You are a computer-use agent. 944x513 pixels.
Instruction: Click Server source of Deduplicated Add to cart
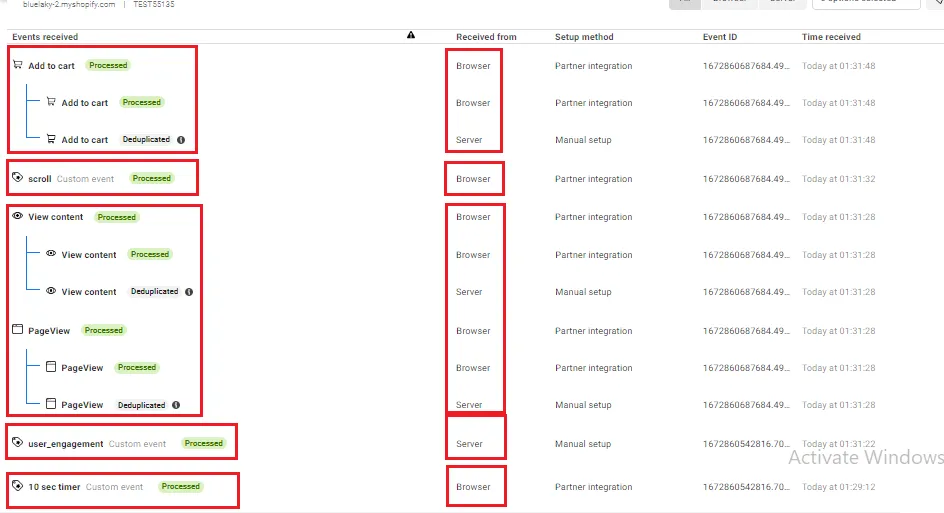(469, 140)
